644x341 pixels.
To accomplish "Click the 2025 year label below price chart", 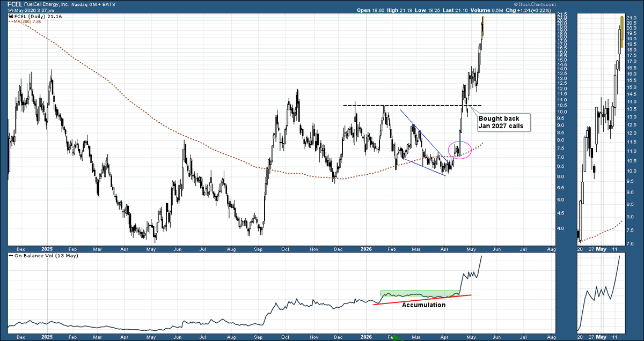I will (47, 249).
